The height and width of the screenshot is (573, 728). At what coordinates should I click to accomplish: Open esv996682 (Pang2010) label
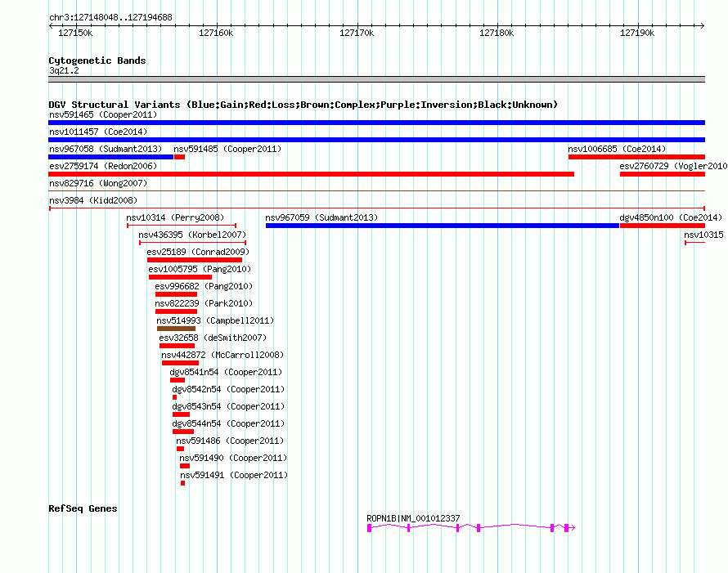(204, 286)
